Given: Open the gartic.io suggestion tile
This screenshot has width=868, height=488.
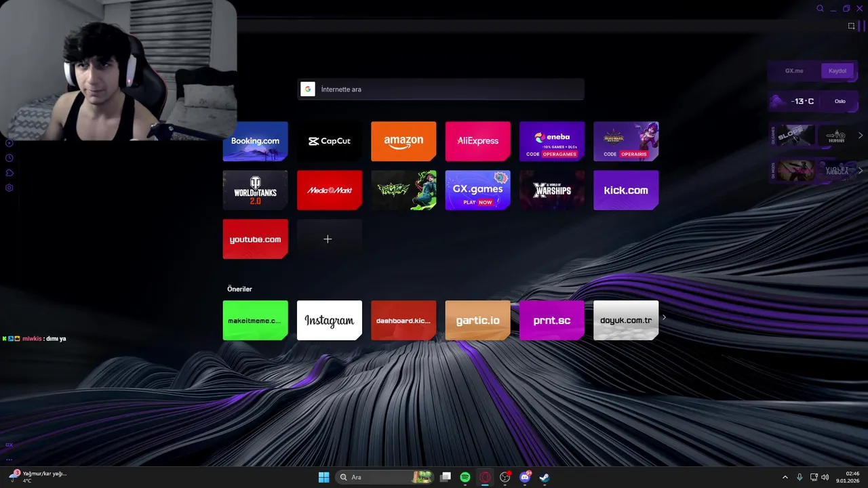Looking at the screenshot, I should 477,320.
